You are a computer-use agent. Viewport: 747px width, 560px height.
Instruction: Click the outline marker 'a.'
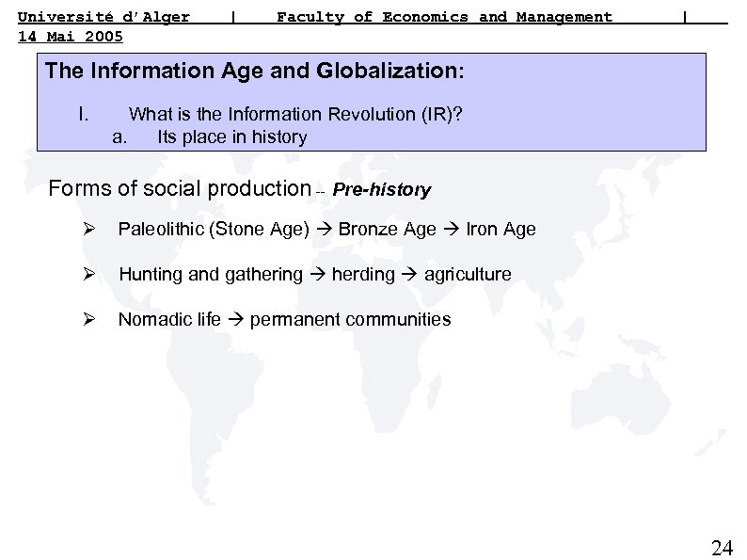point(119,137)
